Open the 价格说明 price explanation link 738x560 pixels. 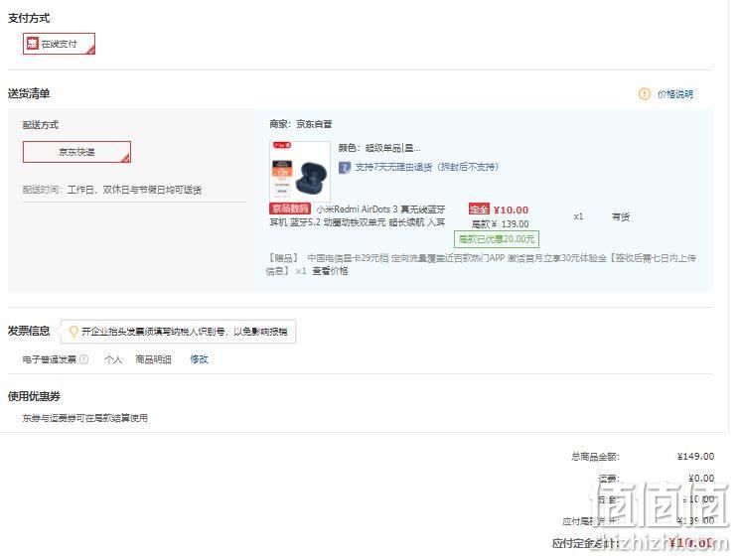tap(675, 94)
